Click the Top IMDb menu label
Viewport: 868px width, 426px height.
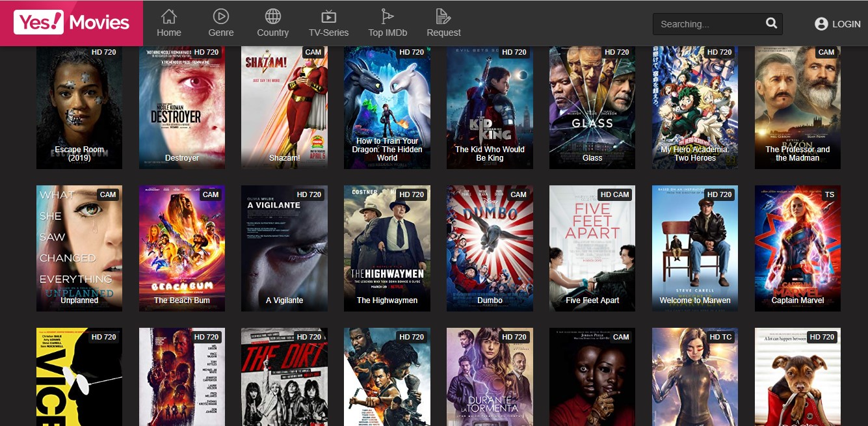(x=388, y=33)
